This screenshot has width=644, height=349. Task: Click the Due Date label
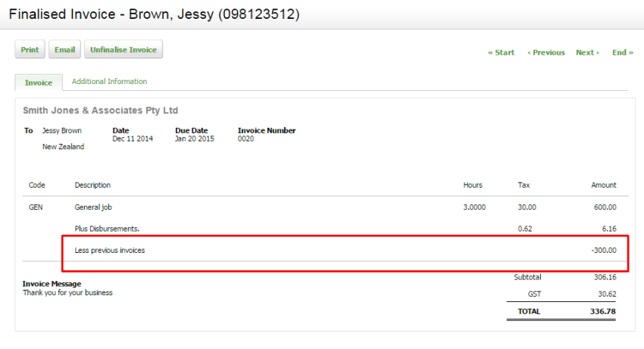192,130
